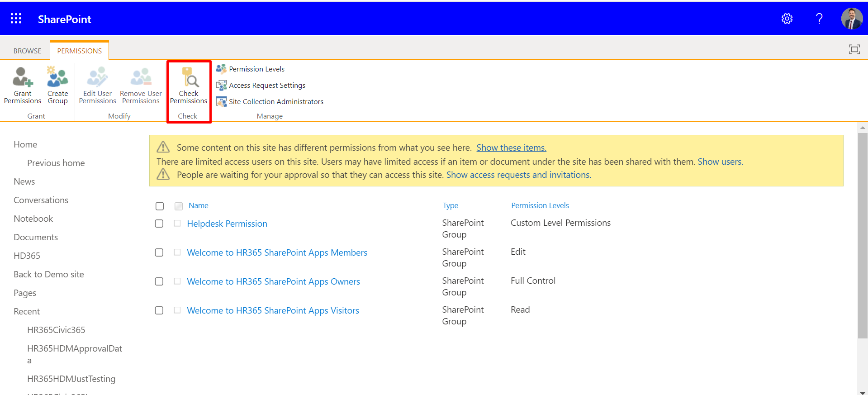
Task: Check the HR365 Apps Members row checkbox
Action: coord(159,252)
